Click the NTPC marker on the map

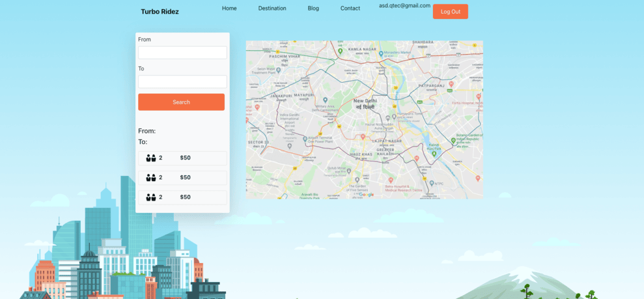coord(431,183)
